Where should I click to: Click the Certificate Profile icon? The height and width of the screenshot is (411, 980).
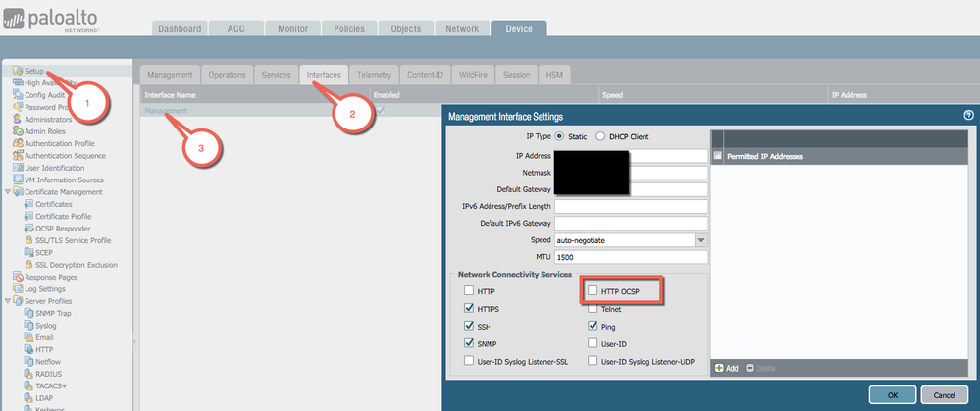[x=28, y=216]
